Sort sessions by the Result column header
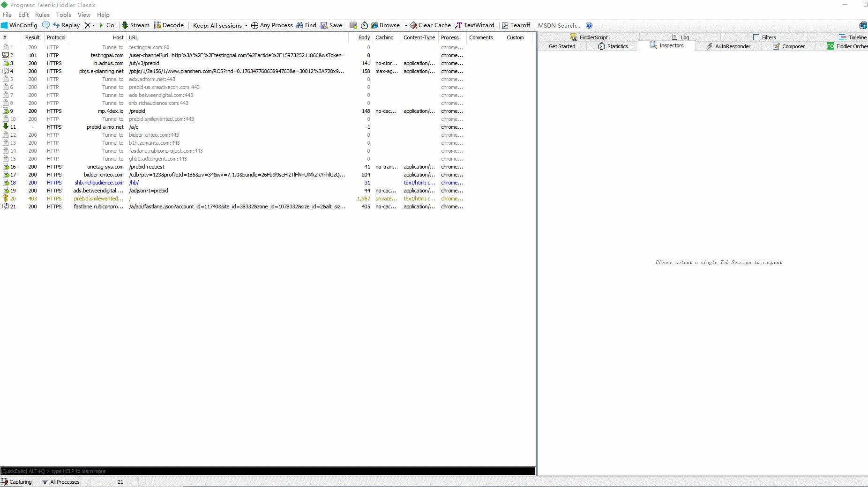The height and width of the screenshot is (487, 868). (32, 37)
